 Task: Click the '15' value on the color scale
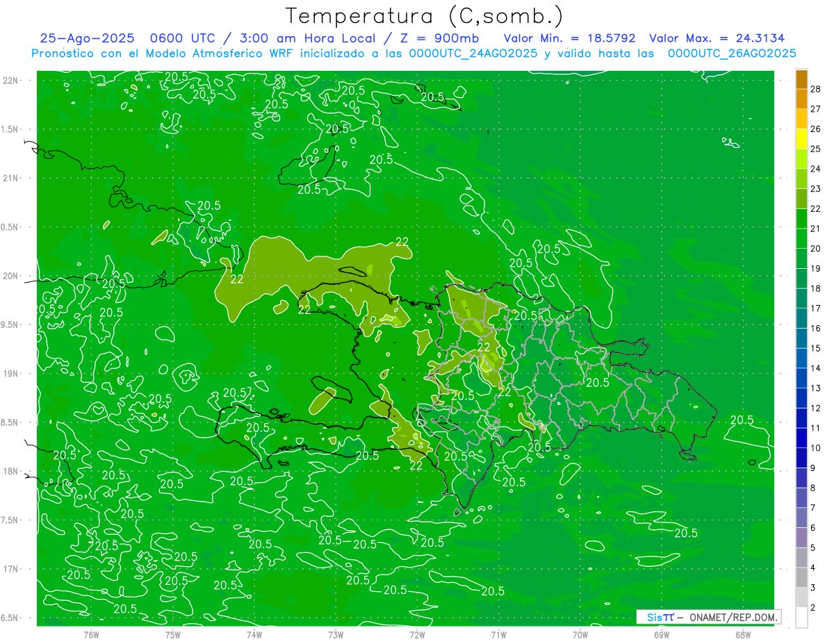click(x=815, y=348)
